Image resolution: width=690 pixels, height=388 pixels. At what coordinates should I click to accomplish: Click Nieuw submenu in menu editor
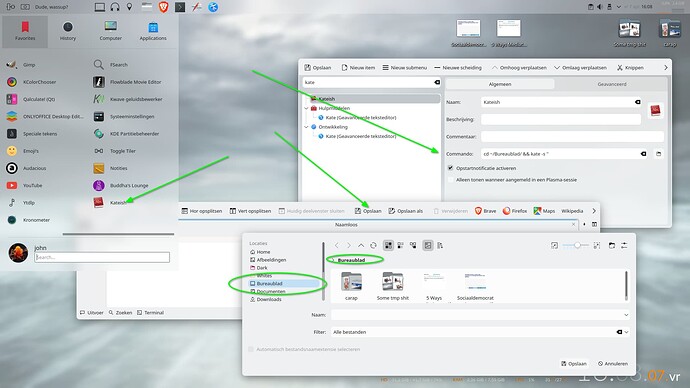(x=404, y=68)
